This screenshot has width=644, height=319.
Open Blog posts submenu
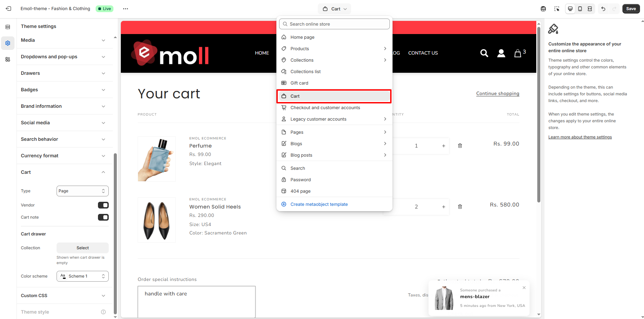point(334,155)
